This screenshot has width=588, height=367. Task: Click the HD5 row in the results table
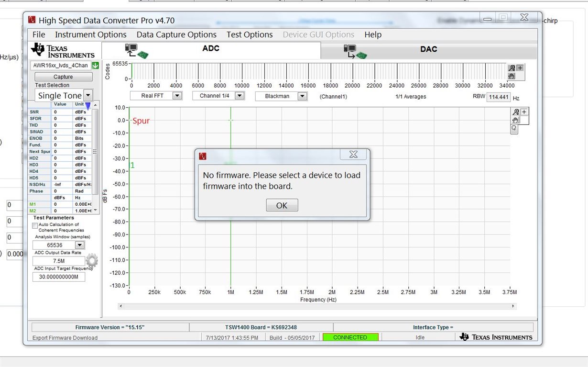60,178
